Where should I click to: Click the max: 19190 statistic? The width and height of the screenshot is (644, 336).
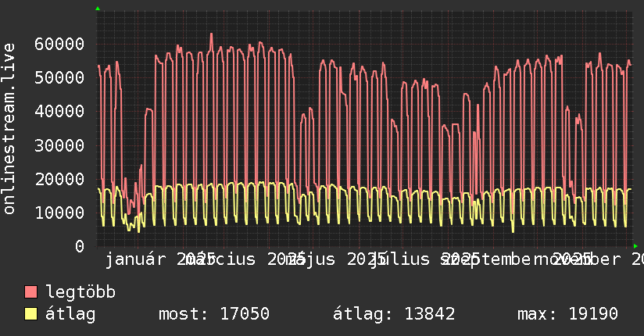pos(567,314)
